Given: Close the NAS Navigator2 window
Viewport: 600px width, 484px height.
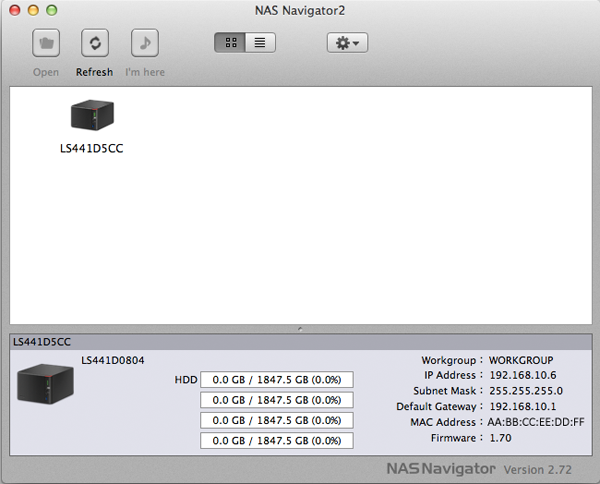Looking at the screenshot, I should tap(14, 9).
